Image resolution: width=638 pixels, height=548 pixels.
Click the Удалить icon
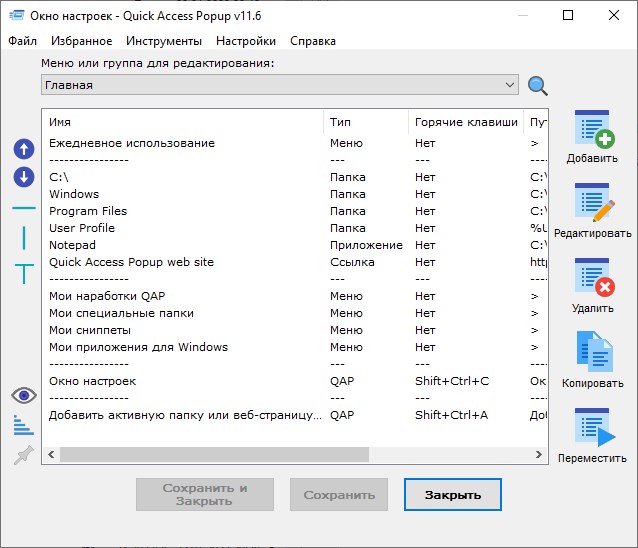(x=592, y=278)
